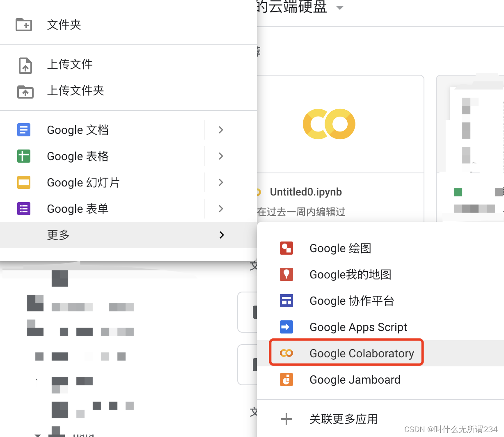The width and height of the screenshot is (504, 437).
Task: Expand the Google 文档 submenu arrow
Action: coord(221,130)
